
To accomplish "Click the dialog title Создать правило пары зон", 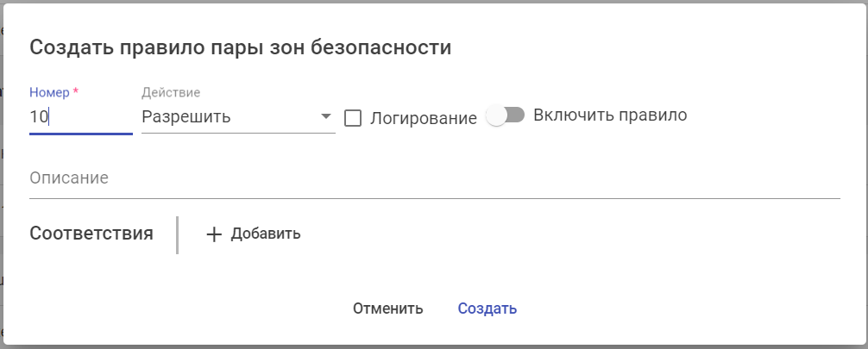I will (241, 47).
